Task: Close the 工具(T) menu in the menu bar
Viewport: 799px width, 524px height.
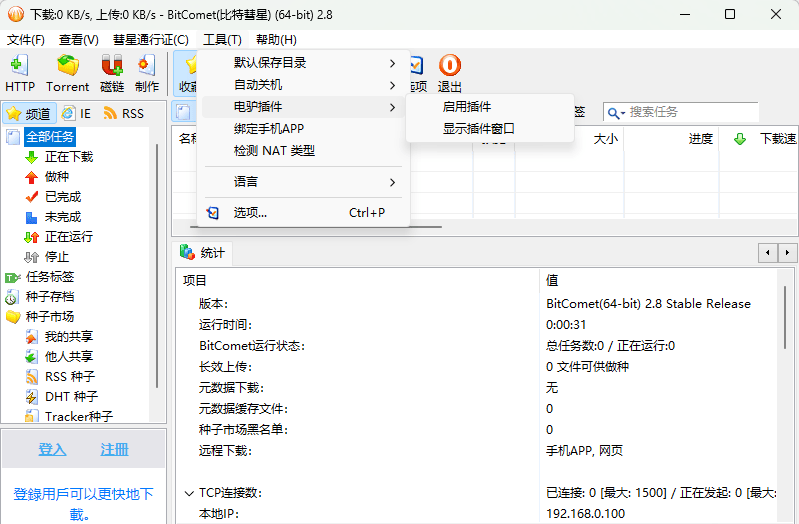Action: coord(222,40)
